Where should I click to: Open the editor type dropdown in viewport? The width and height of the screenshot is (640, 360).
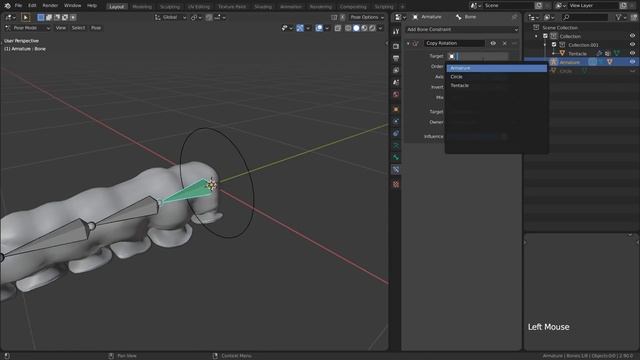pos(10,18)
